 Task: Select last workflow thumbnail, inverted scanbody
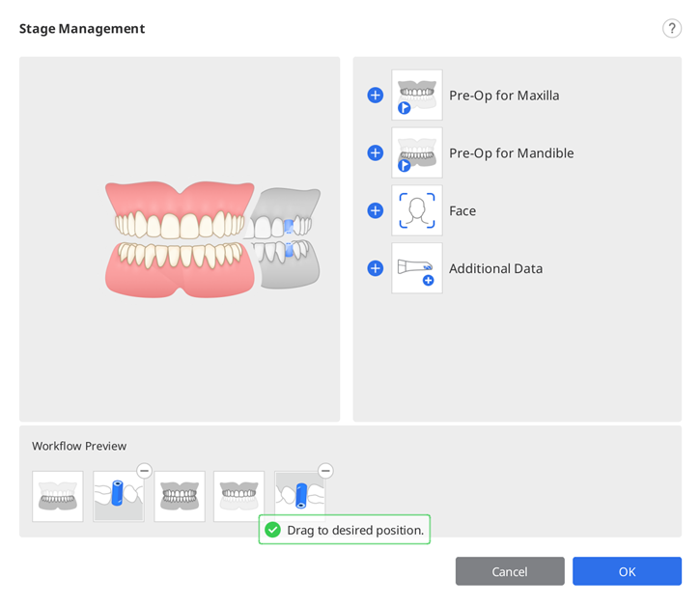(300, 494)
